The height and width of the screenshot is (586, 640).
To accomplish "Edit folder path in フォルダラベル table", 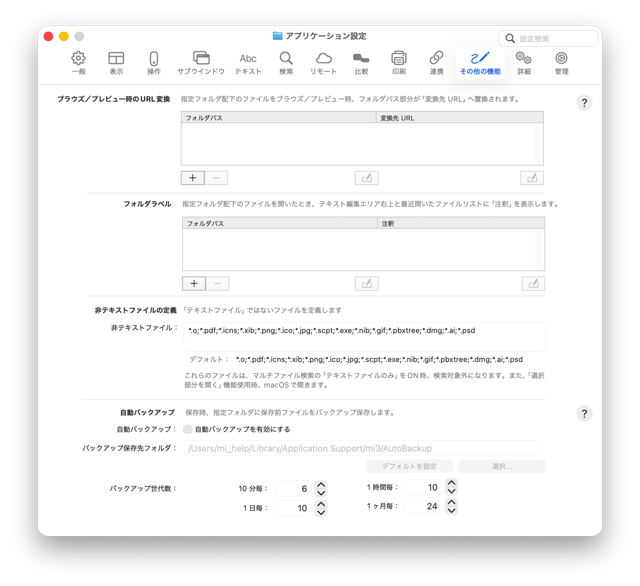I will (367, 284).
